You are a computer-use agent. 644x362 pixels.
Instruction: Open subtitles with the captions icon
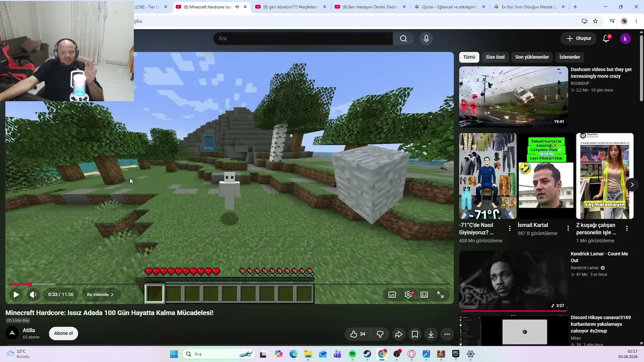(x=392, y=295)
